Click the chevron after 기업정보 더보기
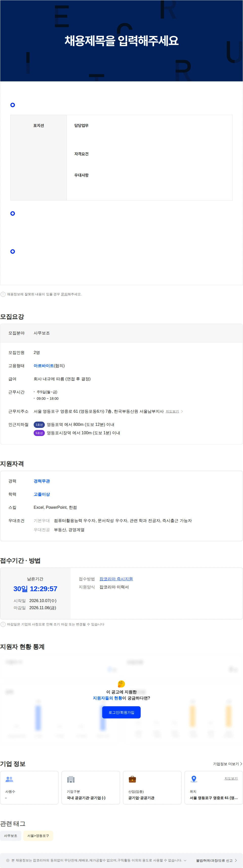 (x=241, y=764)
